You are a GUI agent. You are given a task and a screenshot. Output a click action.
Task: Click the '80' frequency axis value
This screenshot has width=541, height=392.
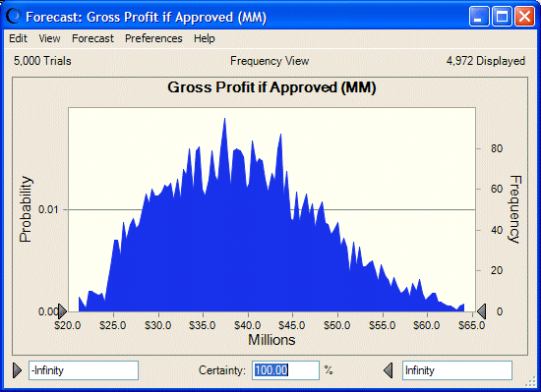(x=497, y=148)
